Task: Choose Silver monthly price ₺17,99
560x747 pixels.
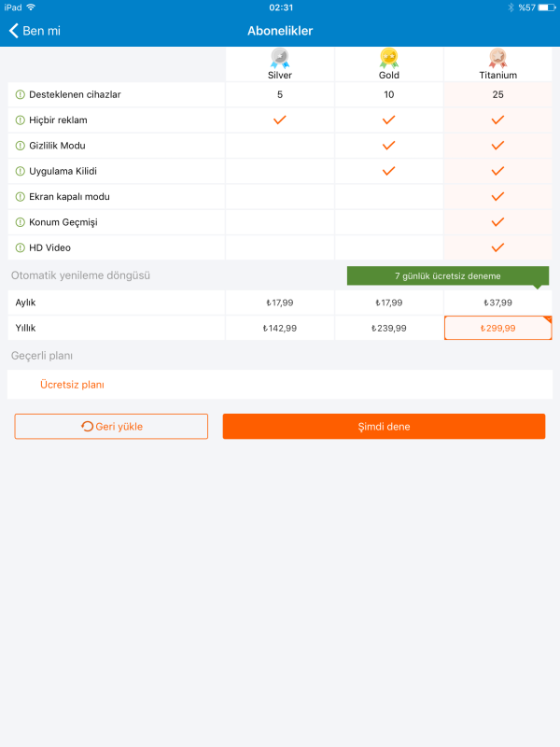Action: click(279, 303)
